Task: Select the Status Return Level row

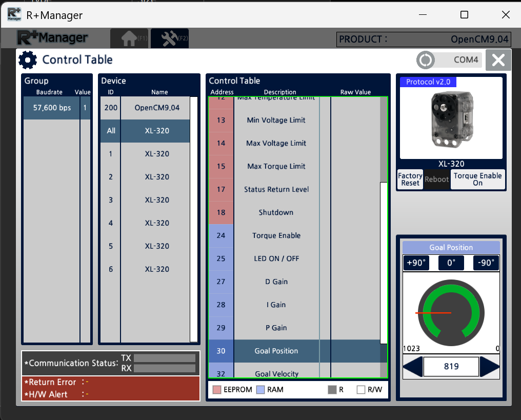Action: pyautogui.click(x=294, y=189)
